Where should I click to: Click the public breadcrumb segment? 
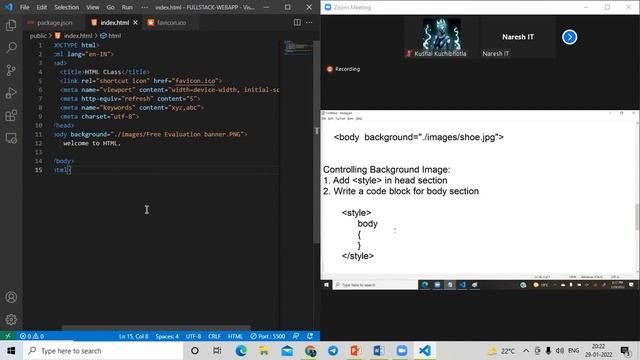point(38,36)
